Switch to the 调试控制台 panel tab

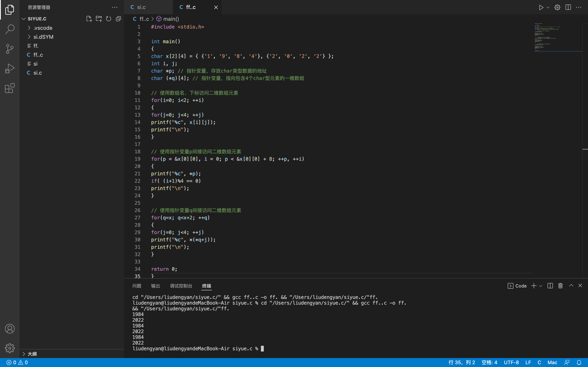(x=181, y=286)
